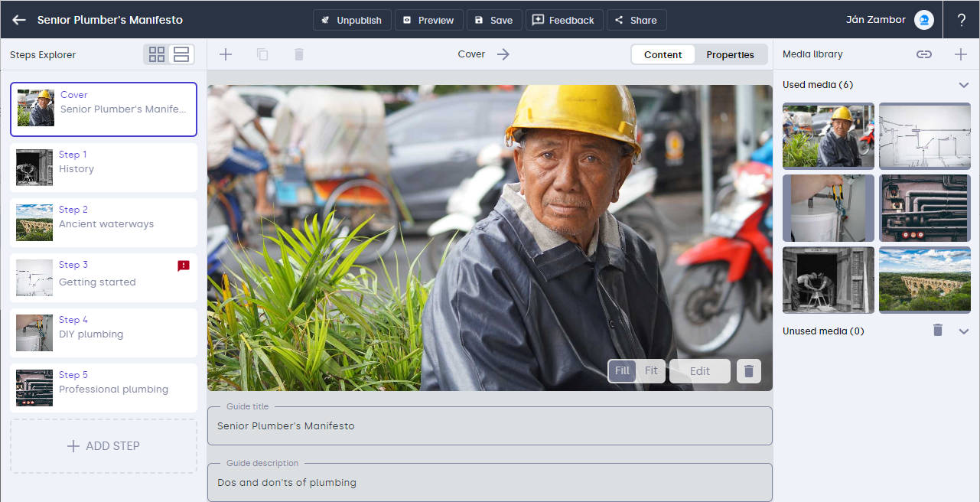Click the add step plus icon in toolbar

coord(226,54)
